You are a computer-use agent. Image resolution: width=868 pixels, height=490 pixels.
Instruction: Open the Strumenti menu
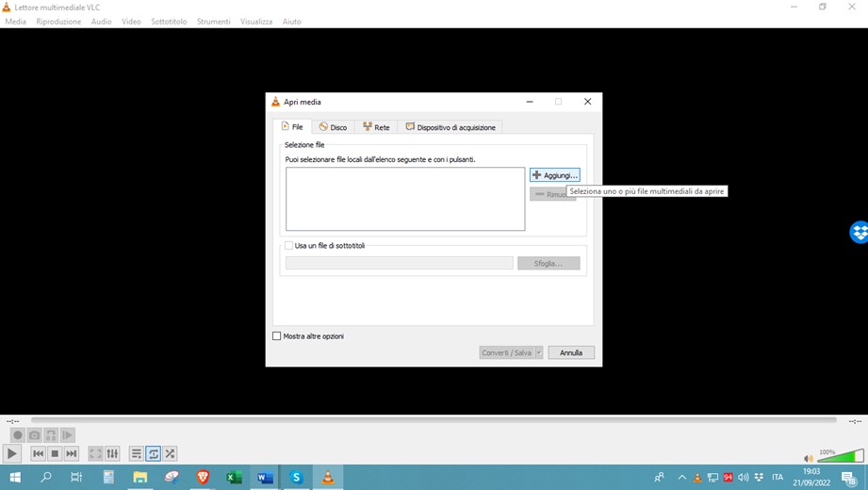point(213,22)
